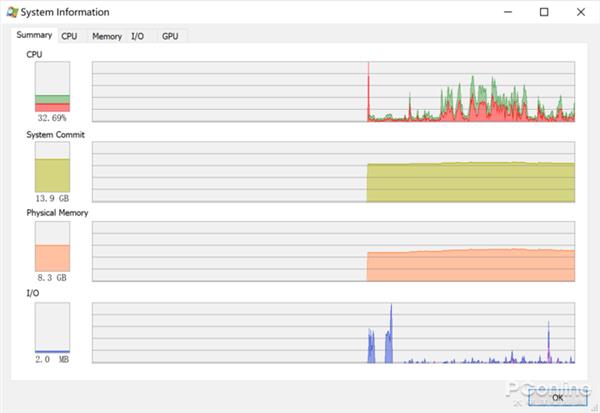Click the System Commit mini gauge

pyautogui.click(x=52, y=167)
